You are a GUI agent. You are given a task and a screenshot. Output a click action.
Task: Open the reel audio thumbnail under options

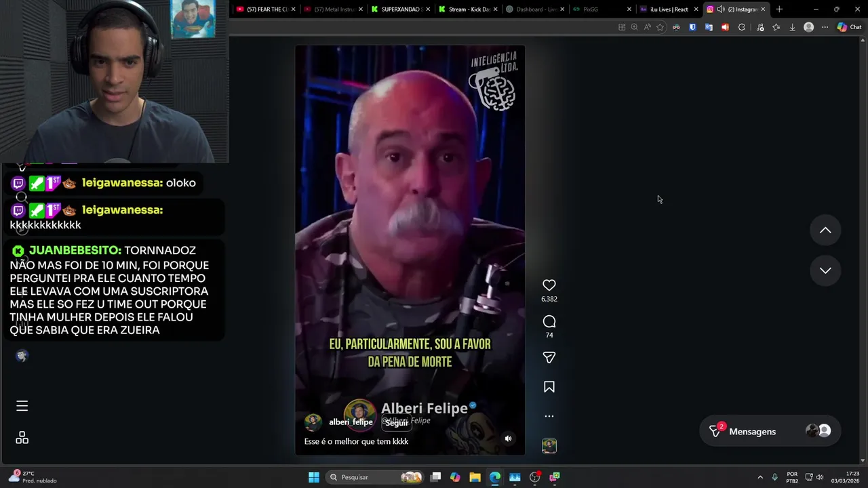click(x=549, y=445)
